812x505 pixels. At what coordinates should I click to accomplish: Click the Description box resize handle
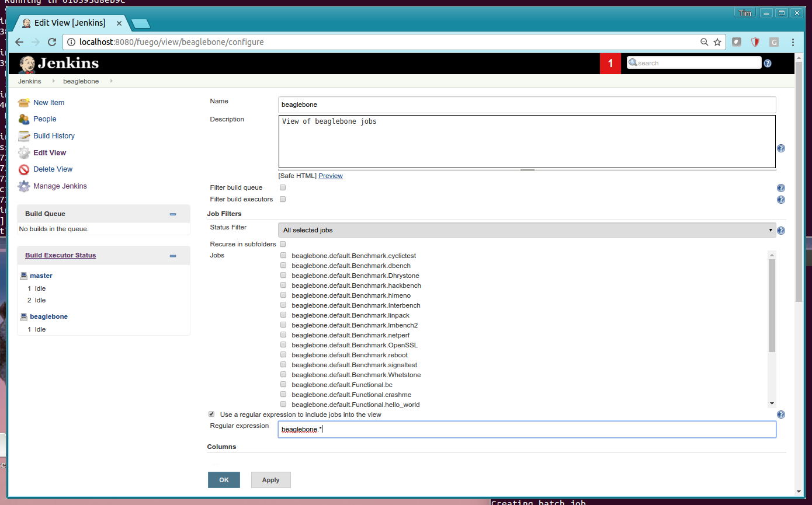coord(527,169)
